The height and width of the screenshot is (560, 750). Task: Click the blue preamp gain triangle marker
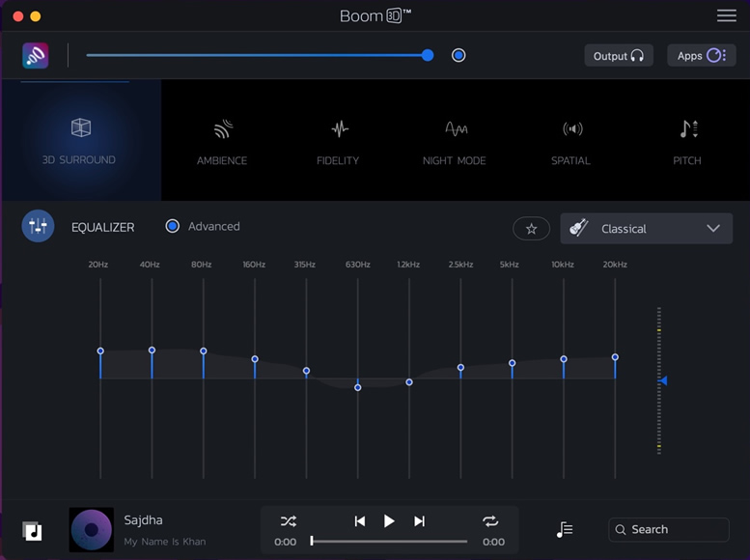click(662, 380)
